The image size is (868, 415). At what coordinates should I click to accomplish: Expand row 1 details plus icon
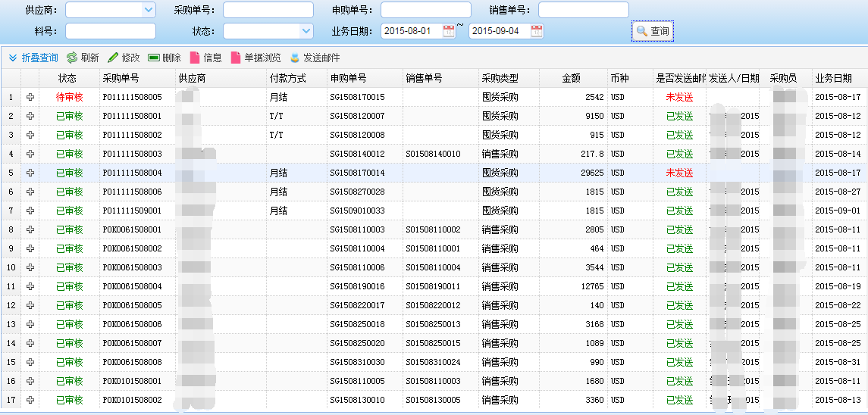click(30, 97)
